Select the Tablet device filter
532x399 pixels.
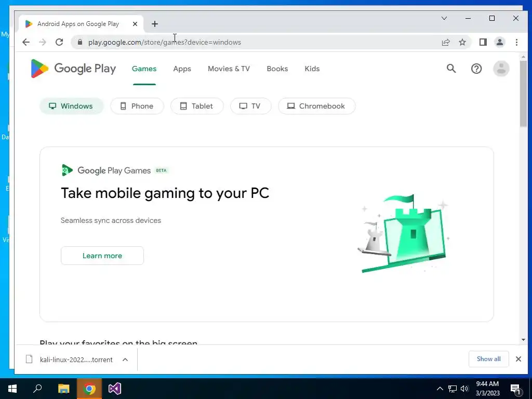(x=197, y=106)
